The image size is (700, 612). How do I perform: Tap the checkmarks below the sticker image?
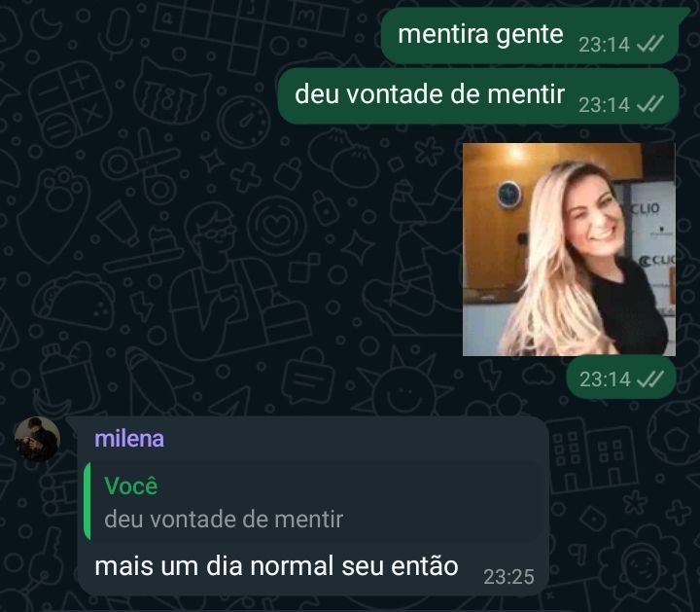click(650, 379)
